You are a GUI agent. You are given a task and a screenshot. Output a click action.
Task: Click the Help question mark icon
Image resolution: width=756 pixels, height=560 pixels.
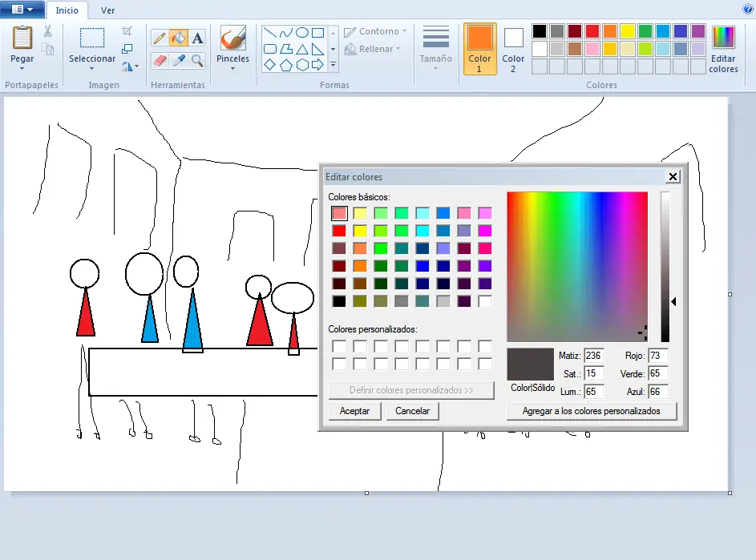click(748, 9)
